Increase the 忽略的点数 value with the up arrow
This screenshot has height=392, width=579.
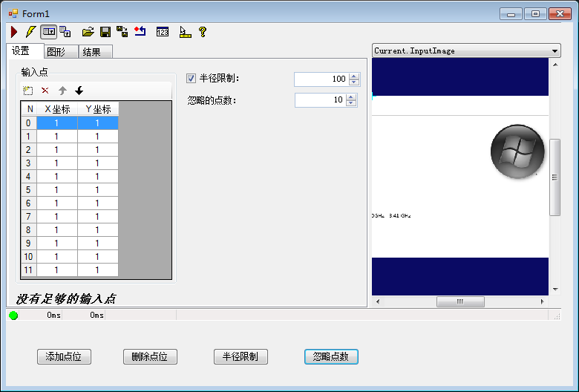351,97
